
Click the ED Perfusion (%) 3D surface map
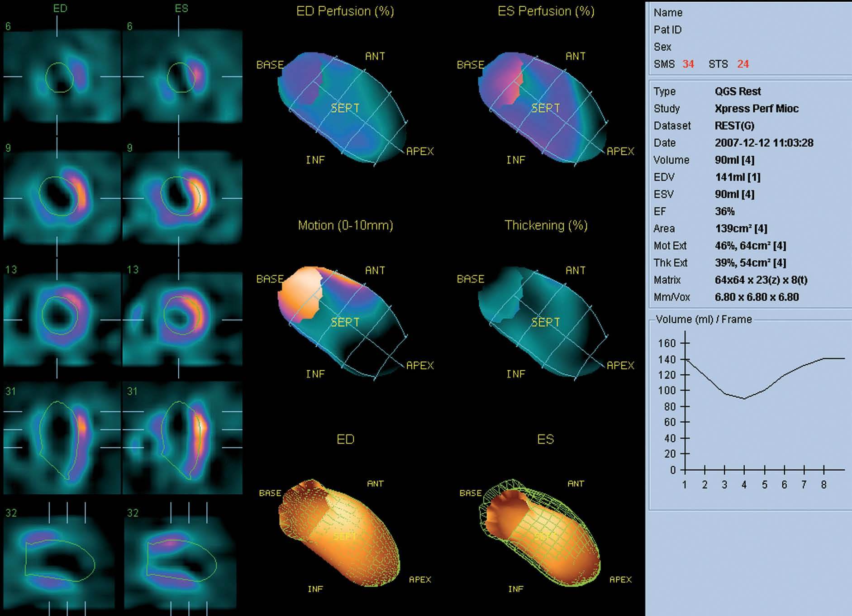(343, 108)
